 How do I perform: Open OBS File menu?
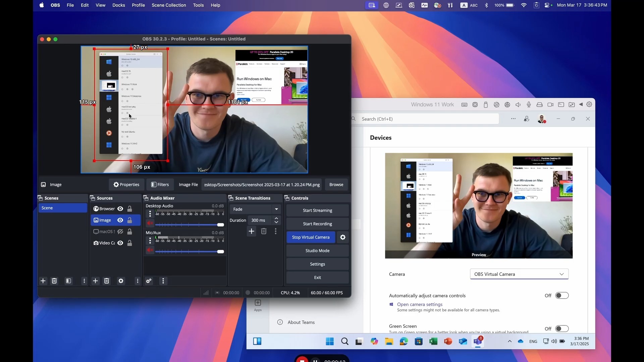point(70,5)
